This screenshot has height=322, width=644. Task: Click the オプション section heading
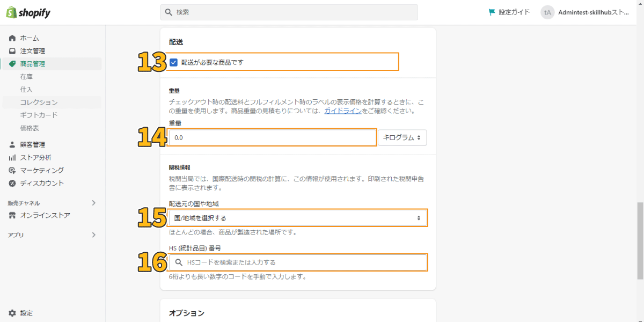(x=187, y=313)
